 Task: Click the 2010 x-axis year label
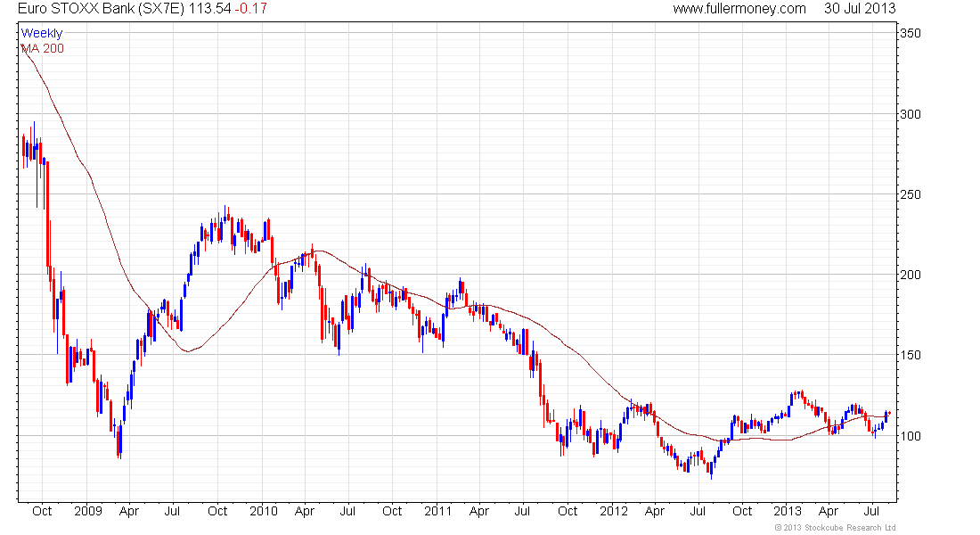coord(263,511)
